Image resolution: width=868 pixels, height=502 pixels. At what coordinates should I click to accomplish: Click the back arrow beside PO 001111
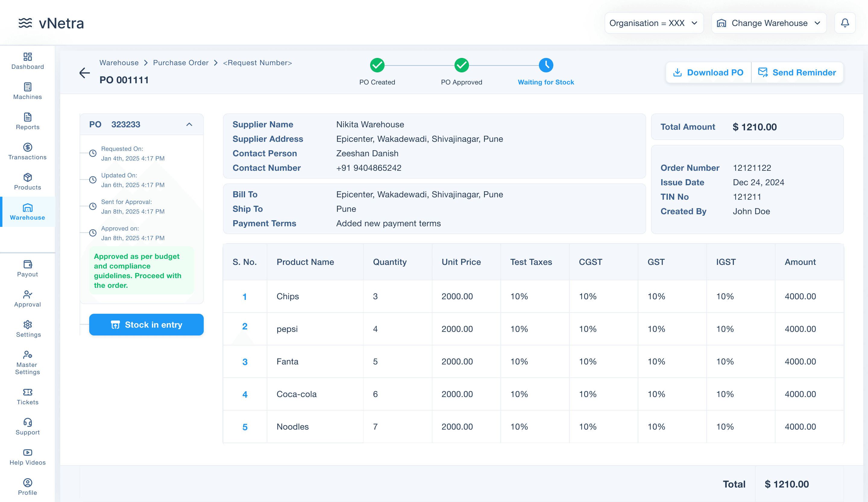[x=84, y=73]
